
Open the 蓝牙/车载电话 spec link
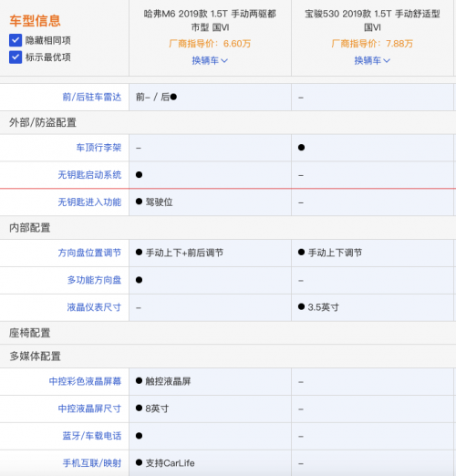(92, 436)
